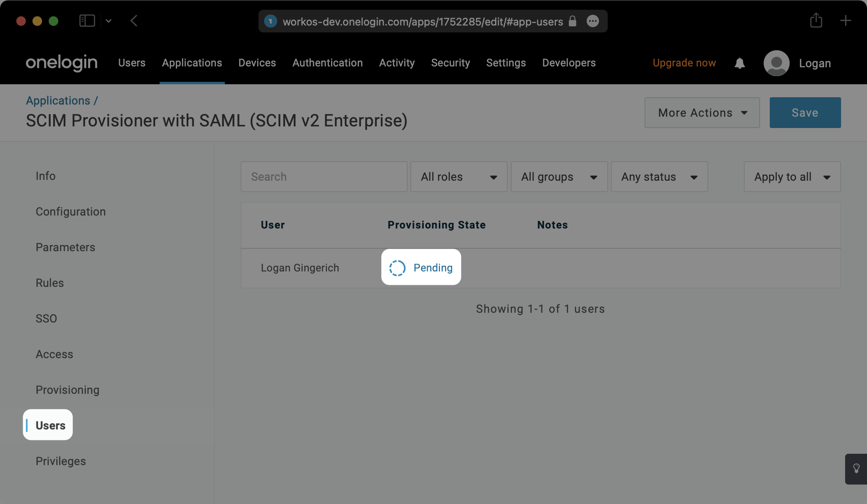Screen dimensions: 867x504
Task: Open the notification bell in OneLogin
Action: pyautogui.click(x=739, y=63)
